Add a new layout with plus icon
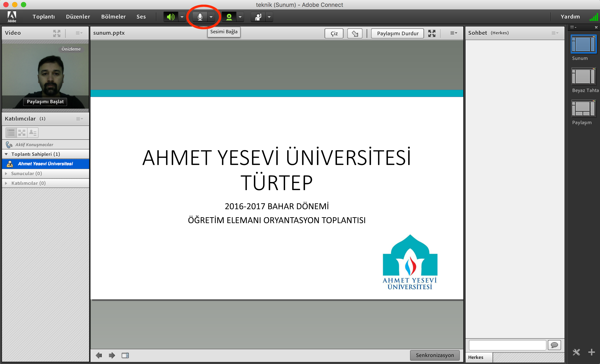 pos(591,352)
